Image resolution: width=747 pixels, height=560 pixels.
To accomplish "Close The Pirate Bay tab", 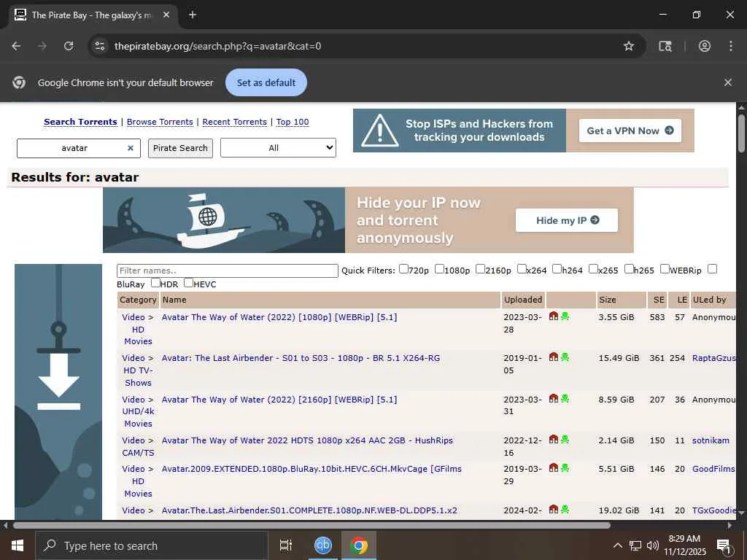I will point(166,15).
